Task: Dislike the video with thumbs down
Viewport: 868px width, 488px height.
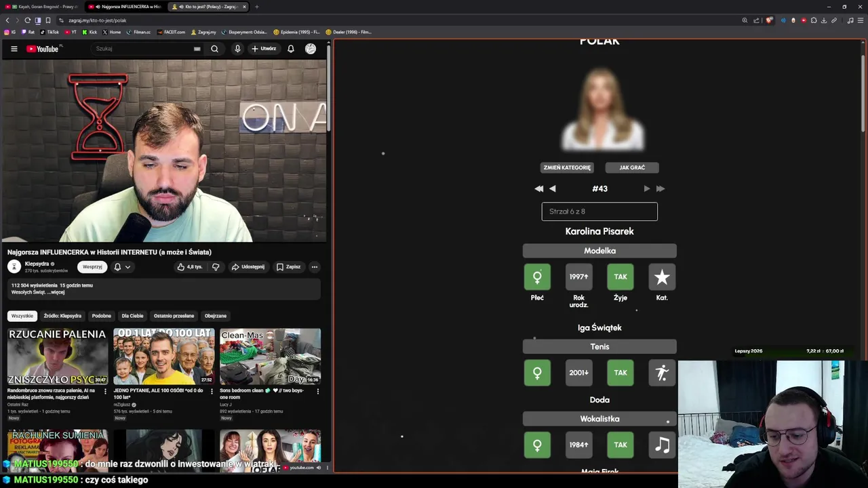Action: pos(216,267)
